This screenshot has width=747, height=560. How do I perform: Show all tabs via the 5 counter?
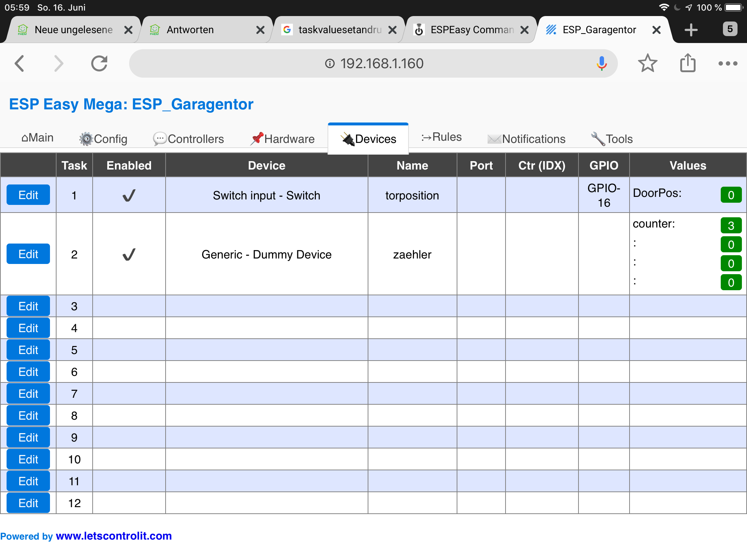(729, 29)
